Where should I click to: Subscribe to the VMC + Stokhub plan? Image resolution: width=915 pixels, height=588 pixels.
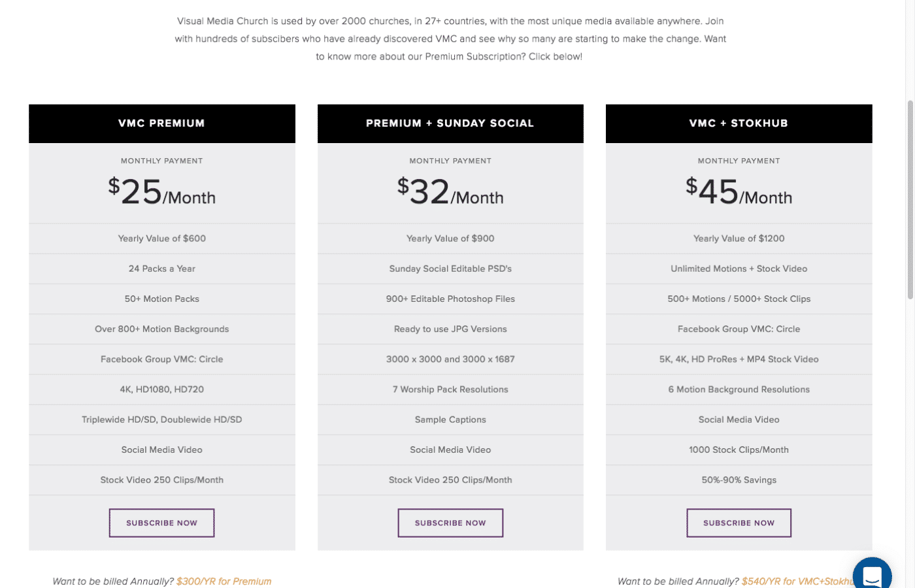739,522
